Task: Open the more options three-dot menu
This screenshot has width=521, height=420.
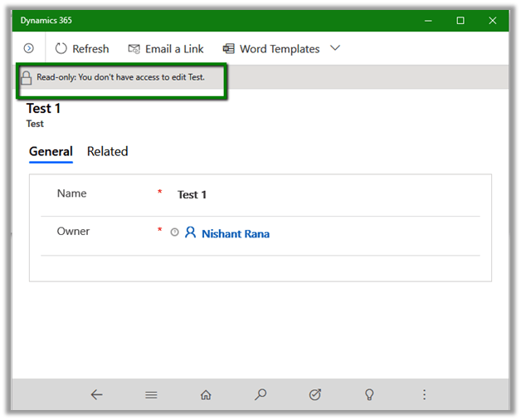Action: click(x=425, y=395)
